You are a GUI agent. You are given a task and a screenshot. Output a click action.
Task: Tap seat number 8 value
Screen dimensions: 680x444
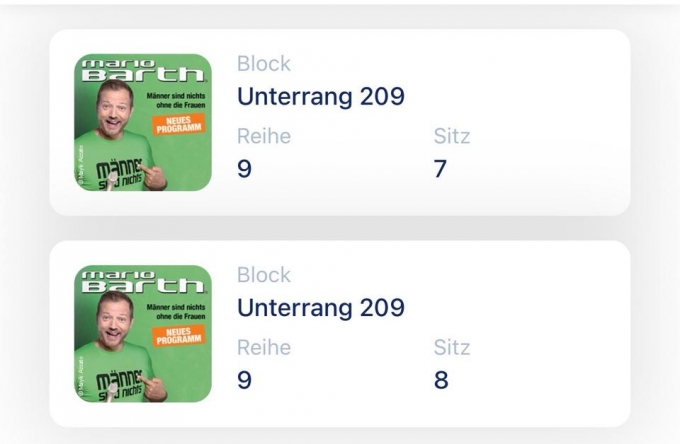[441, 380]
